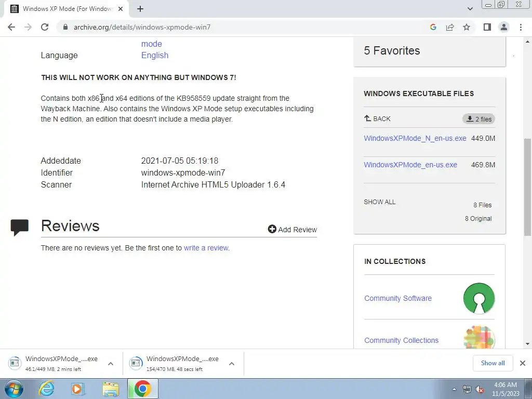
Task: Open the Chrome profile menu
Action: 504,27
